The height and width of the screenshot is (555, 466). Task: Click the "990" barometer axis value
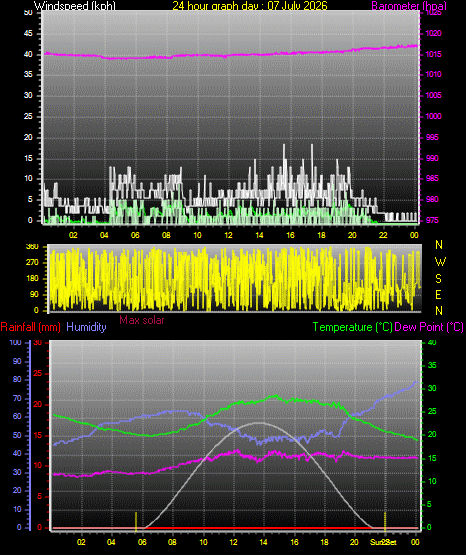coord(432,158)
